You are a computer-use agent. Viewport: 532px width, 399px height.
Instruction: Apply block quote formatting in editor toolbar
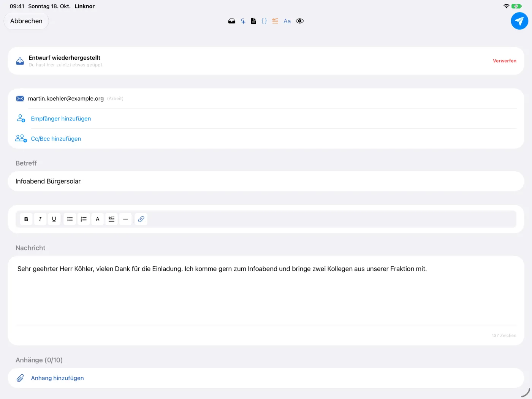click(111, 219)
